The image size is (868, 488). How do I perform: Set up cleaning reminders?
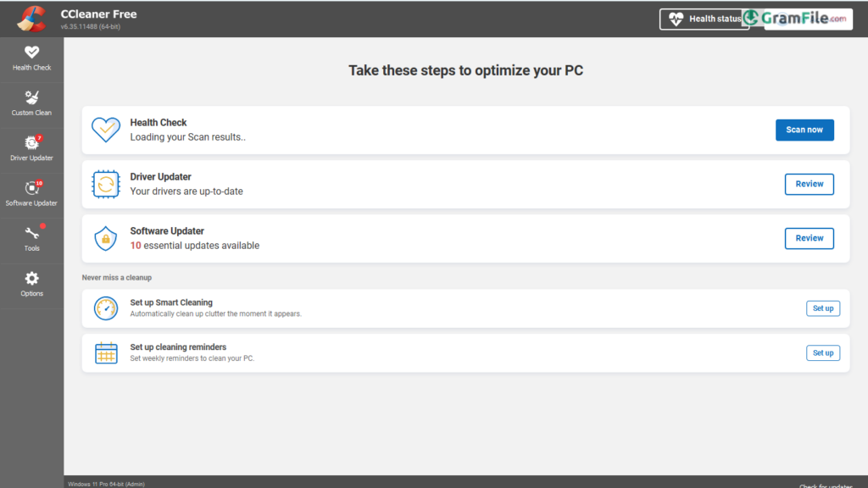(822, 352)
